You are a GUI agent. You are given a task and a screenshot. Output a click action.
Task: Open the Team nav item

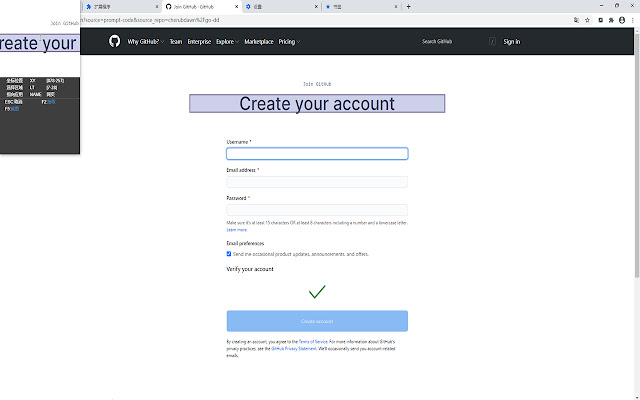[x=176, y=42]
